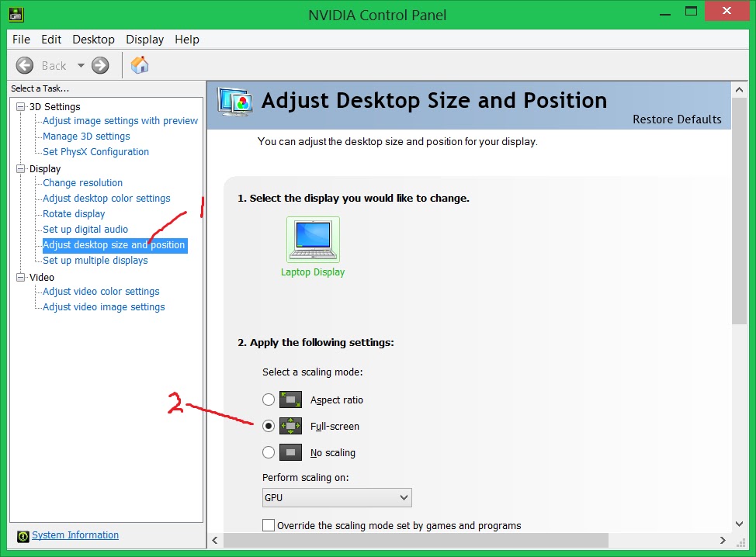Click Restore Defaults link
This screenshot has width=756, height=557.
pyautogui.click(x=677, y=119)
